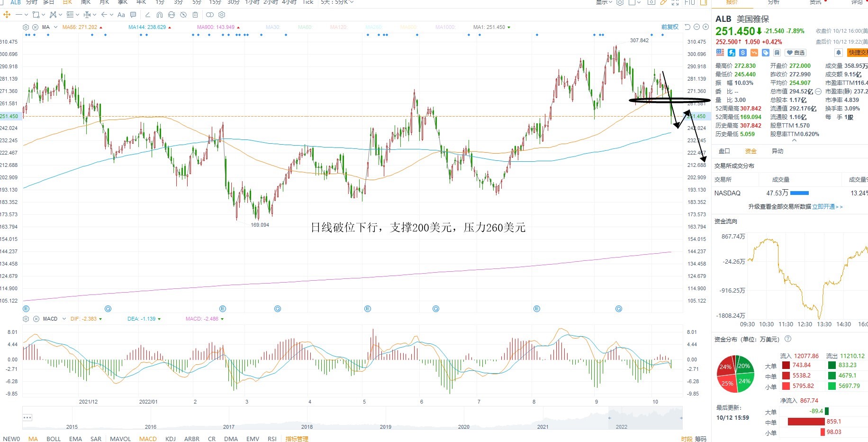The height and width of the screenshot is (442, 868).
Task: Open the MA indicator type dropdown
Action: coord(55,27)
